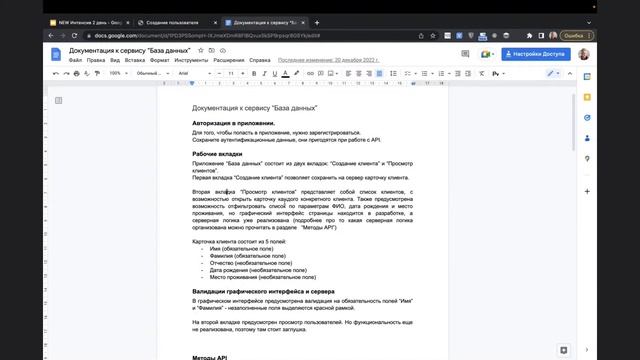This screenshot has width=640, height=360.
Task: Get add-ons with the plus icon
Action: pyautogui.click(x=587, y=191)
